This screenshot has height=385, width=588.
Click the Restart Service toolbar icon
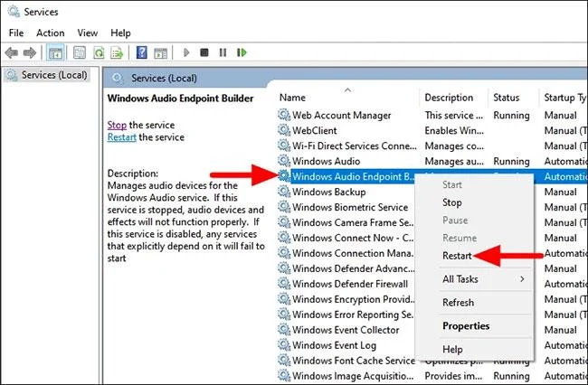coord(242,52)
